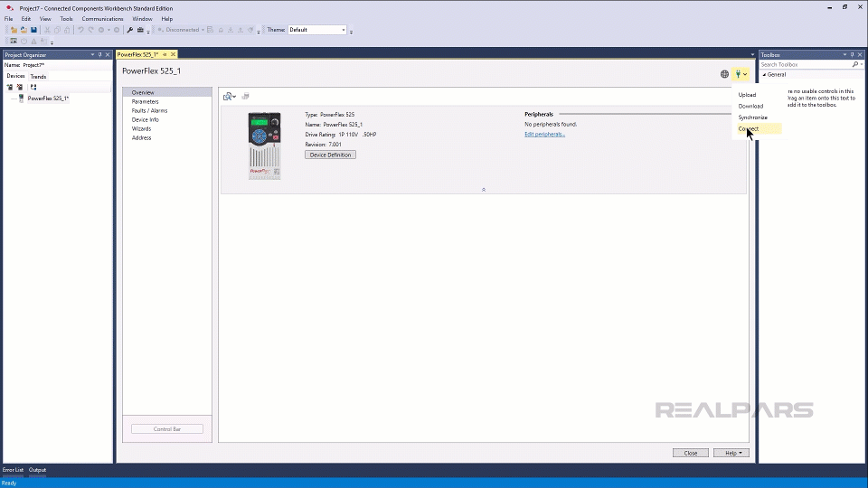Click the Cut scissors icon in the toolbar

pyautogui.click(x=47, y=30)
